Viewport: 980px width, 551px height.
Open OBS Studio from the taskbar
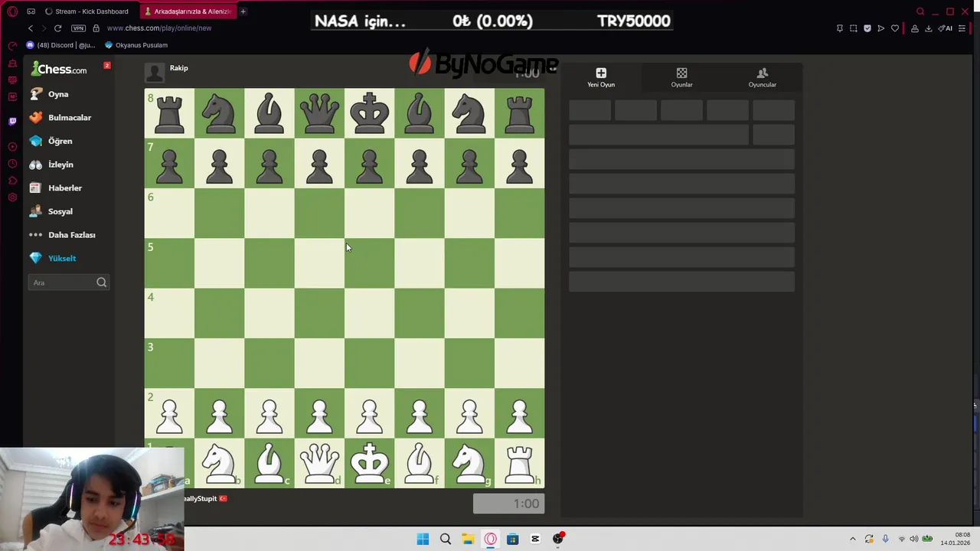558,540
